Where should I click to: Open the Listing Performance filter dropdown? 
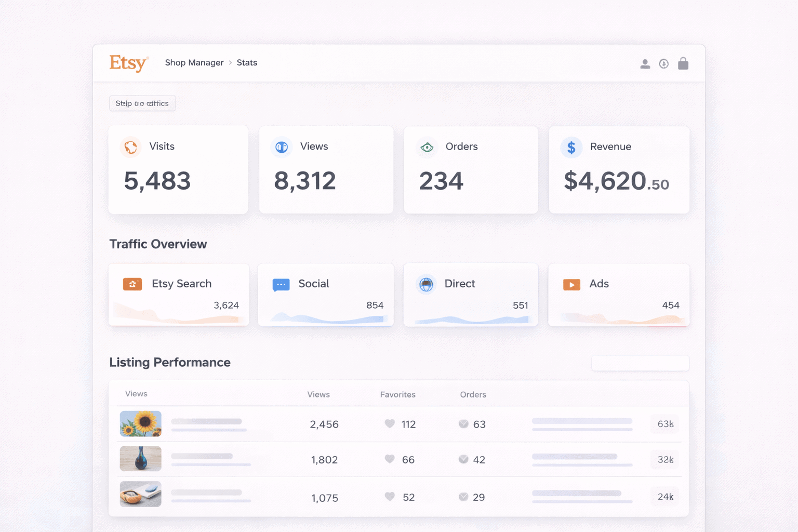[640, 363]
